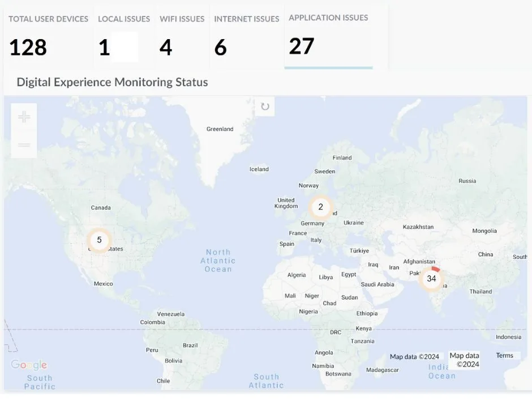Viewport: 532px width, 401px height.
Task: Click the Iceland label on the map
Action: coord(259,169)
